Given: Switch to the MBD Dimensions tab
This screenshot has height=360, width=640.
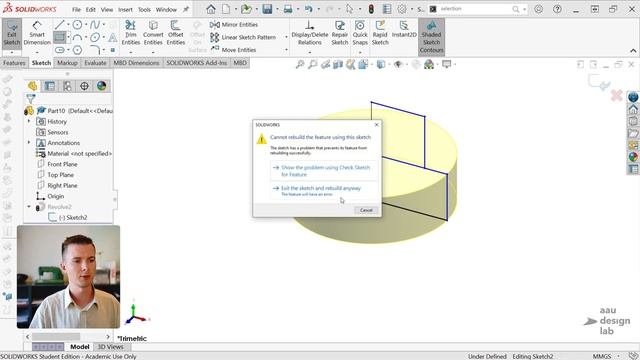Looking at the screenshot, I should 136,63.
